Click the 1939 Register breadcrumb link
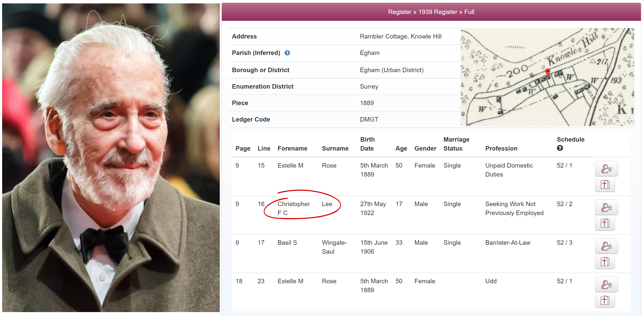The image size is (644, 316). click(438, 12)
